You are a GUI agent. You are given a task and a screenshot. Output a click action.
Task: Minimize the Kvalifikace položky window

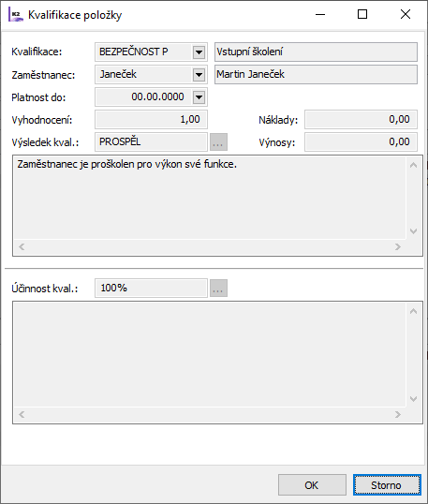[x=320, y=14]
